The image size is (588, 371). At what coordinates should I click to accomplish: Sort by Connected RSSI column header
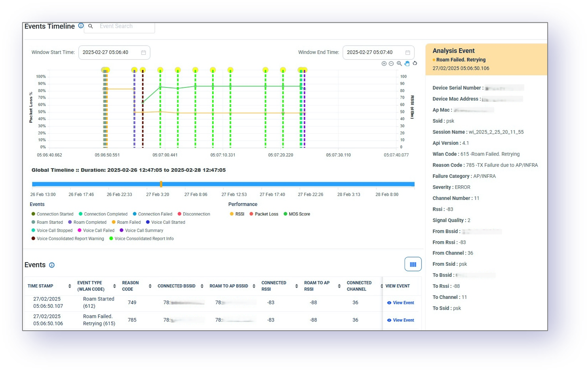[x=297, y=286]
